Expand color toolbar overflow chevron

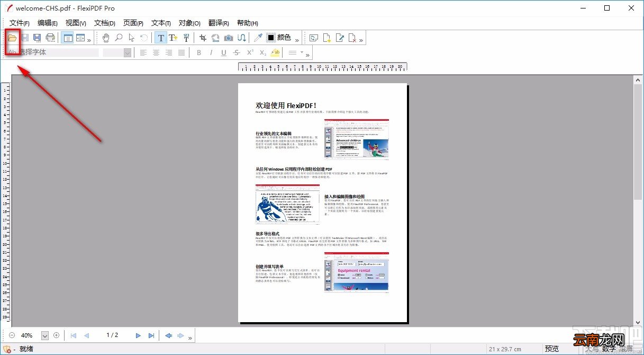click(x=297, y=40)
